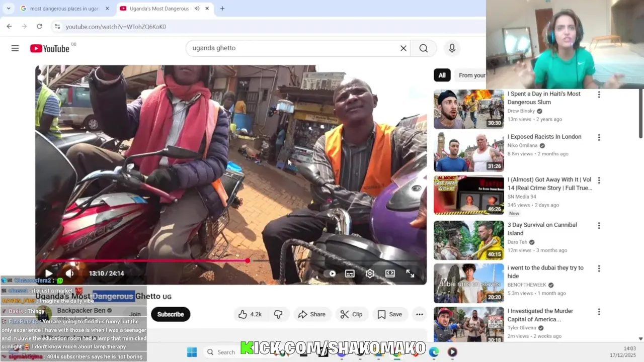Open Microsoft Edge from the taskbar
The height and width of the screenshot is (362, 644).
[x=434, y=352]
